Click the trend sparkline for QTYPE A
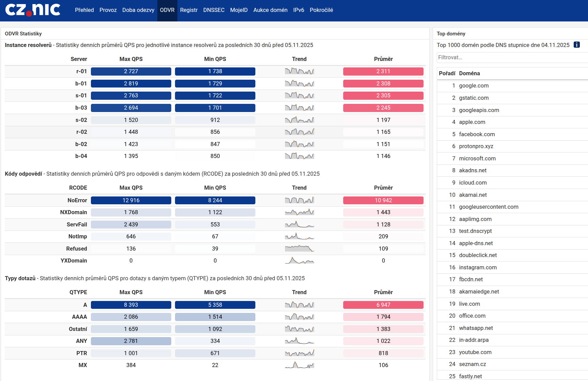The width and height of the screenshot is (588, 381). pos(299,305)
